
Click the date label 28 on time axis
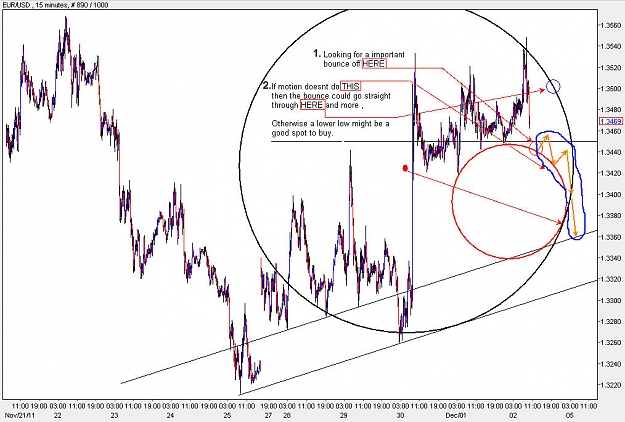tap(287, 416)
